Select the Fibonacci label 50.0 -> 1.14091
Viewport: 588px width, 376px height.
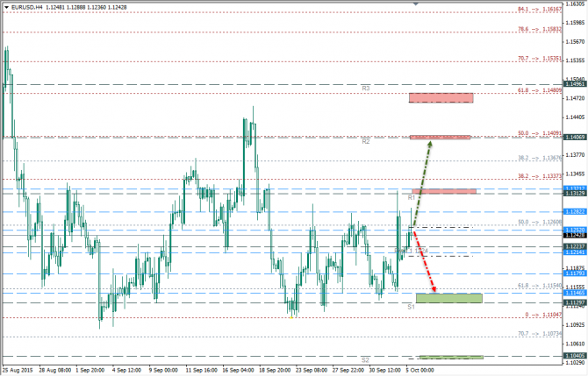540,133
